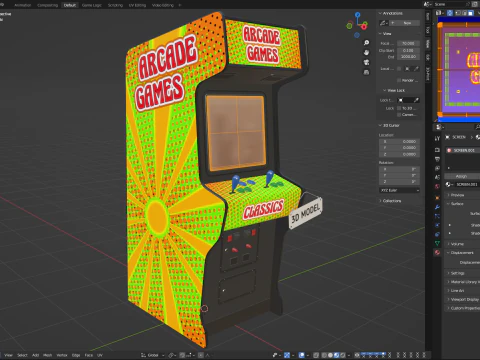Click the blue Z axis ball of navigation gizmo
Screen dimensions: 480x360
click(357, 15)
